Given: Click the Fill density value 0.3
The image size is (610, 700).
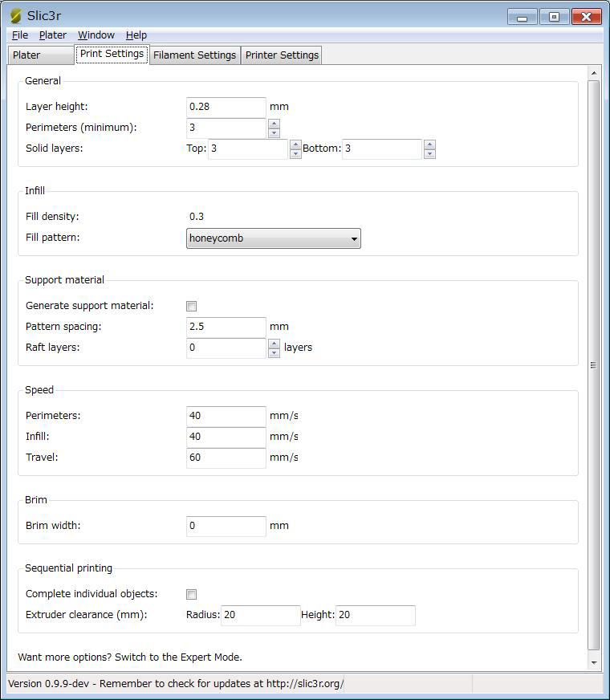Looking at the screenshot, I should point(197,217).
